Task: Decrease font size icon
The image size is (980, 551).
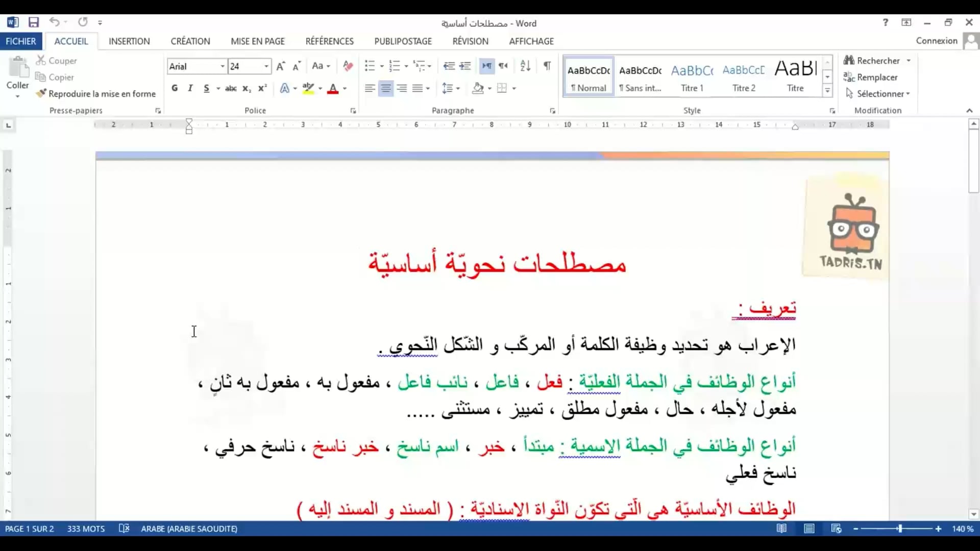Action: point(297,66)
